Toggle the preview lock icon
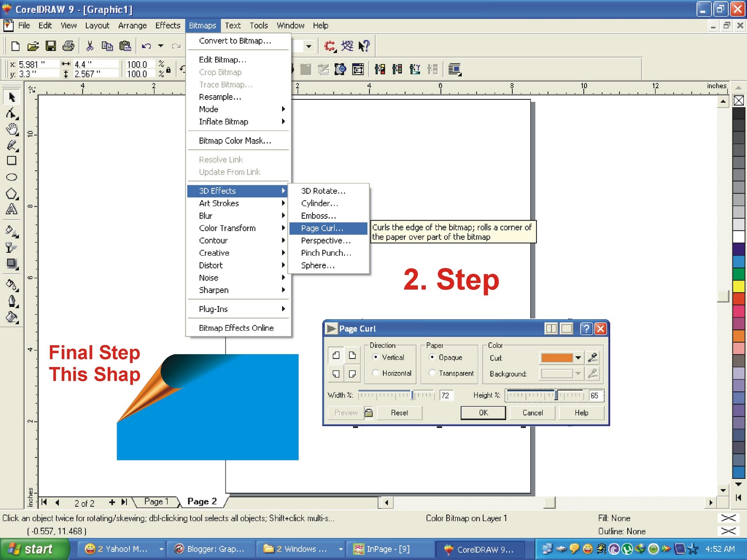This screenshot has height=560, width=747. [x=368, y=413]
